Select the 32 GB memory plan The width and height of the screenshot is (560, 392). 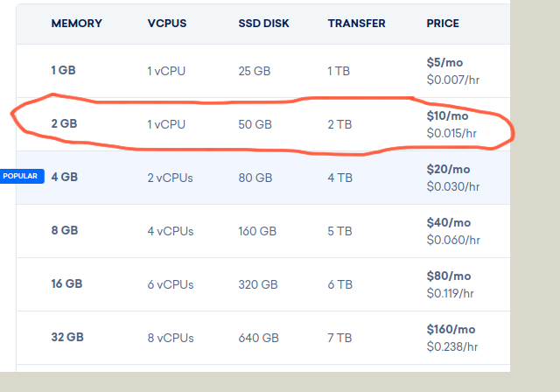[x=67, y=337]
